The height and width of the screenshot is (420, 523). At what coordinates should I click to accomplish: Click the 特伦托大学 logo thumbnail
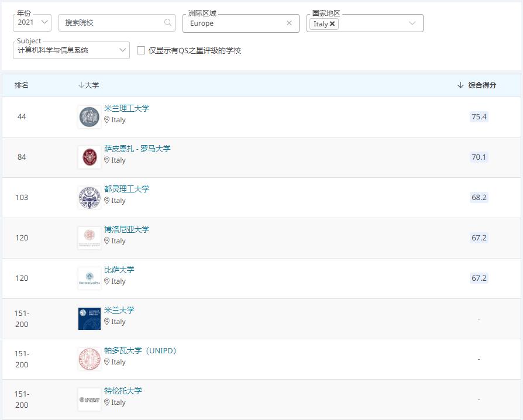tap(90, 400)
